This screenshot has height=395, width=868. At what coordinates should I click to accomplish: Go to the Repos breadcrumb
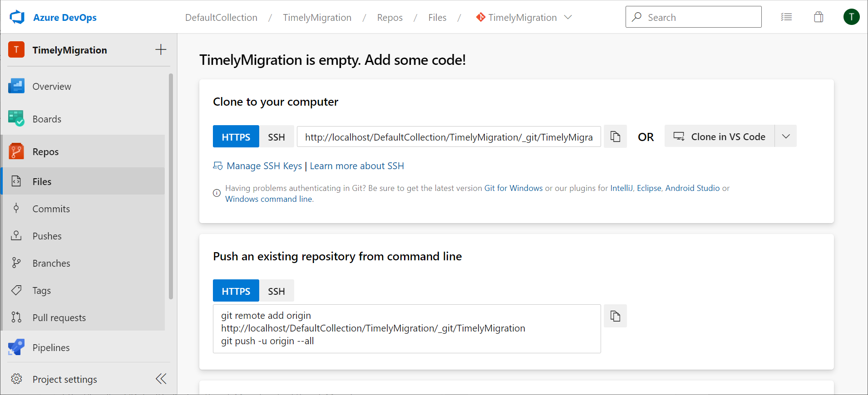(x=390, y=17)
